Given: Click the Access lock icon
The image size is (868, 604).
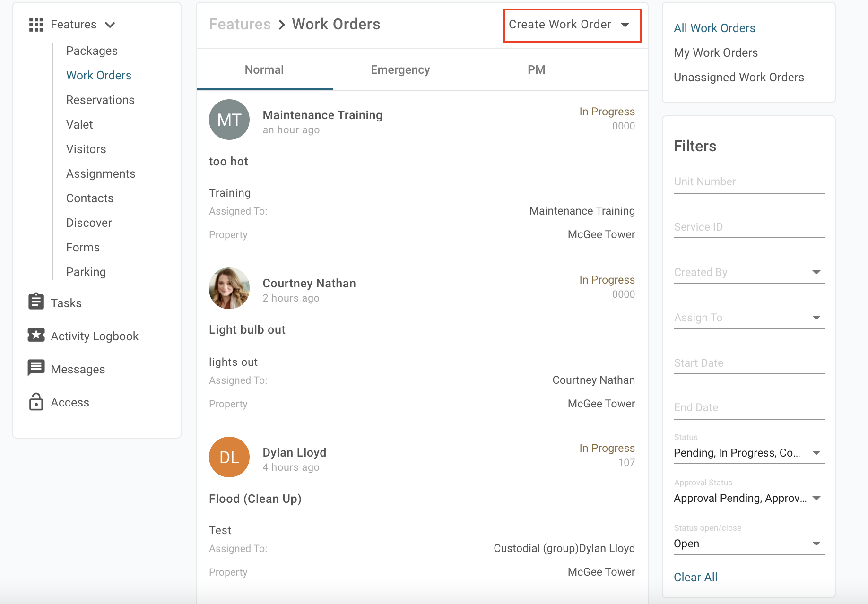Looking at the screenshot, I should [36, 402].
